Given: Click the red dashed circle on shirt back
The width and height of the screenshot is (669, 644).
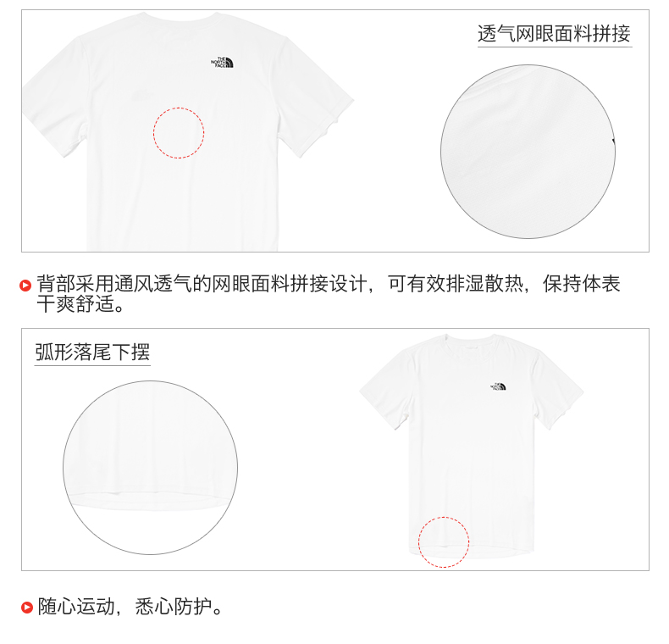Looking at the screenshot, I should [179, 133].
